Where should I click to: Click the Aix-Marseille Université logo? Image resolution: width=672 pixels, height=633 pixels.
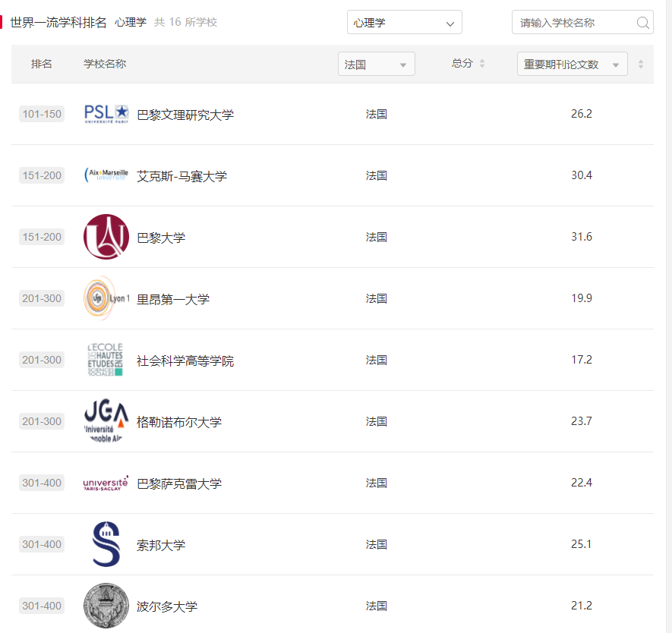coord(106,173)
